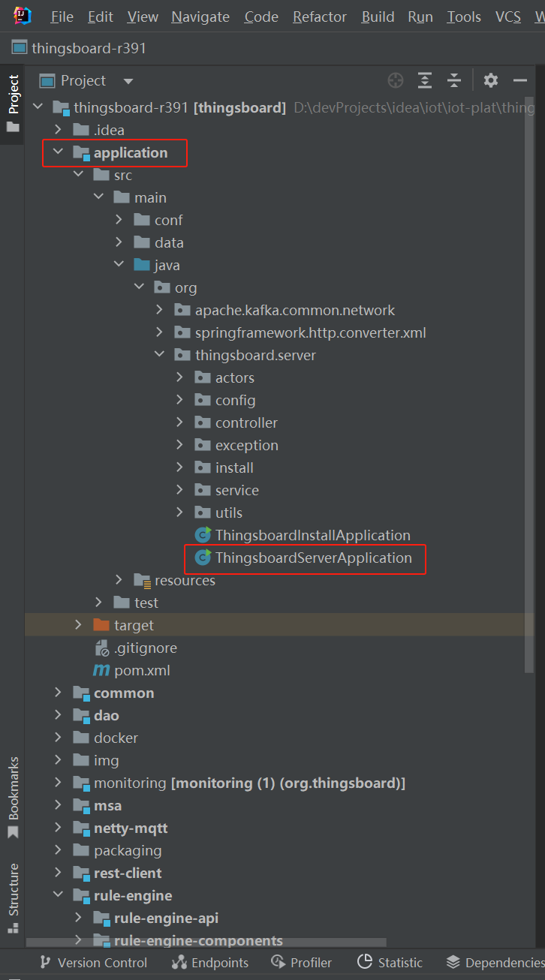Collapse the rule-engine module
The width and height of the screenshot is (545, 980).
click(x=58, y=895)
